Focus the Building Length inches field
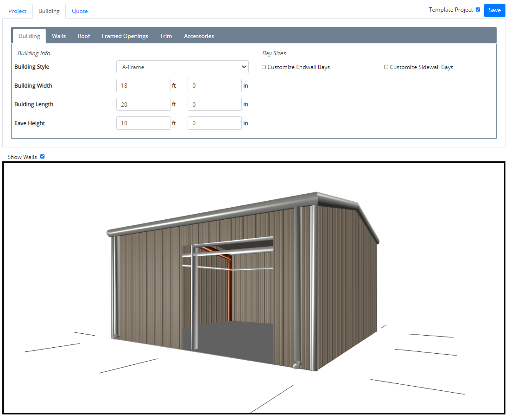 coord(214,105)
